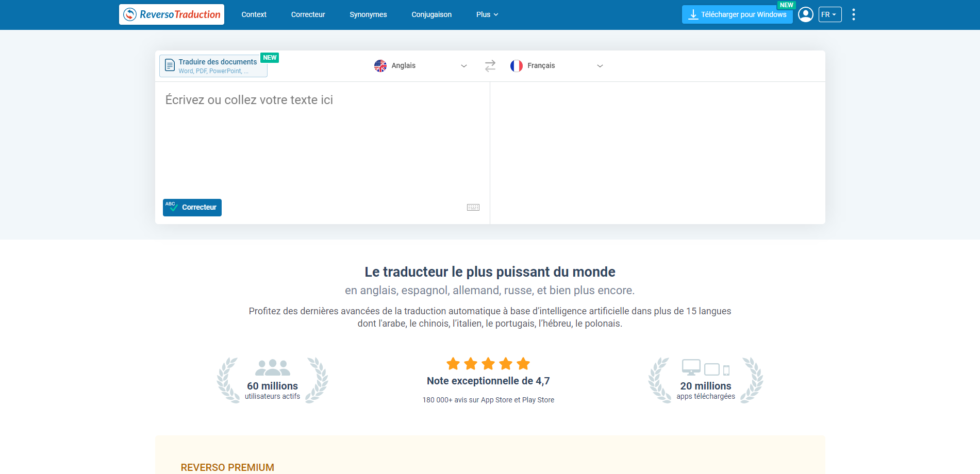This screenshot has width=980, height=474.
Task: Click Télécharger pour Windows button
Action: pos(737,14)
